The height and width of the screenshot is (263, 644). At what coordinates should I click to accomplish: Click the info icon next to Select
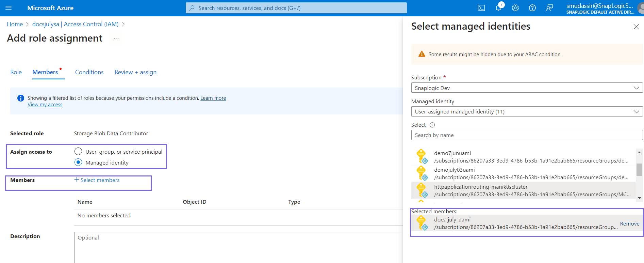tap(432, 125)
